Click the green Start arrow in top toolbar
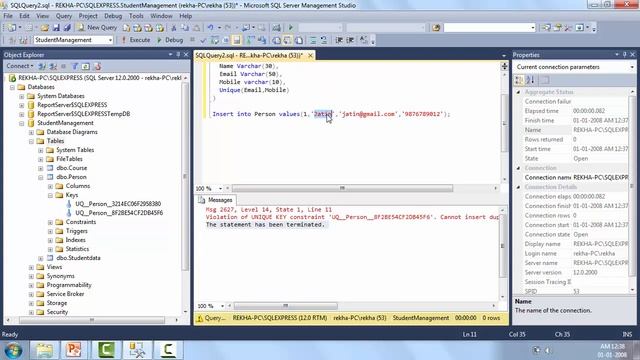 point(291,28)
